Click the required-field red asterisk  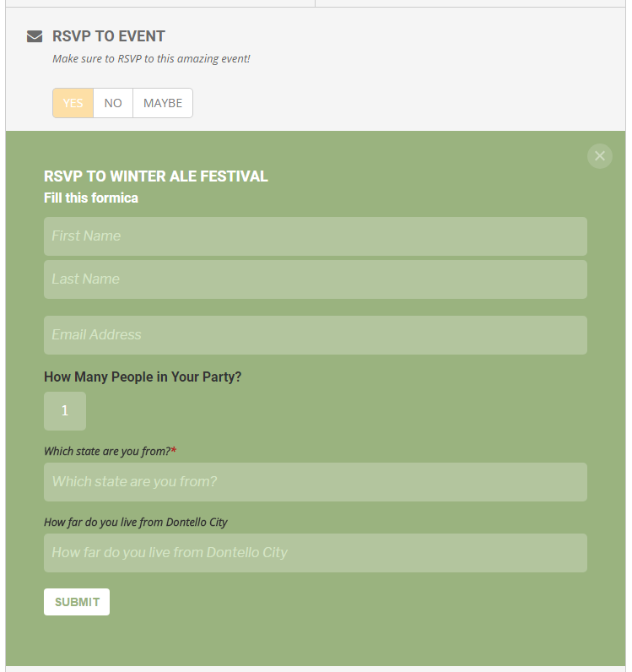[174, 450]
